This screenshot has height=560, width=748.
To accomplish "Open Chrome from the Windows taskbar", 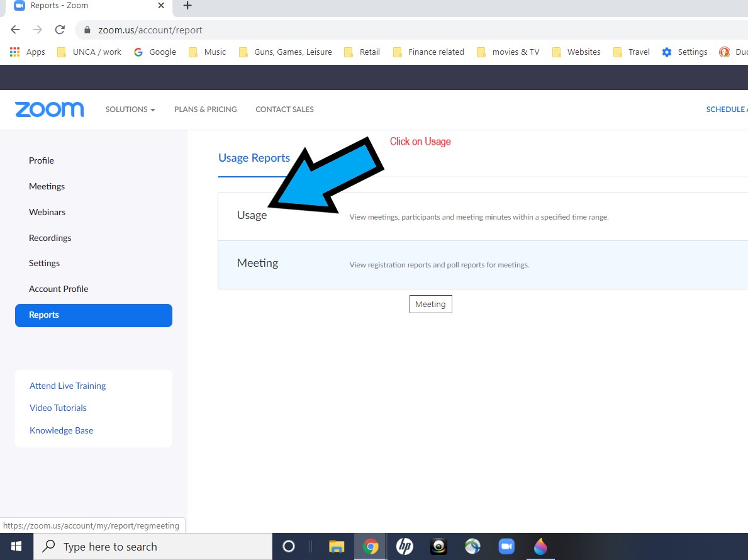I will 371,546.
